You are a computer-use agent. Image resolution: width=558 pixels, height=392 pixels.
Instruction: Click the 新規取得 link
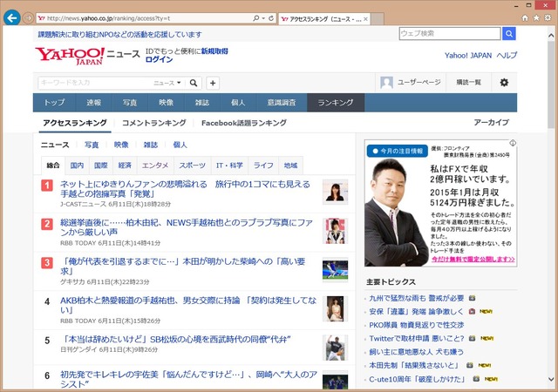point(214,51)
